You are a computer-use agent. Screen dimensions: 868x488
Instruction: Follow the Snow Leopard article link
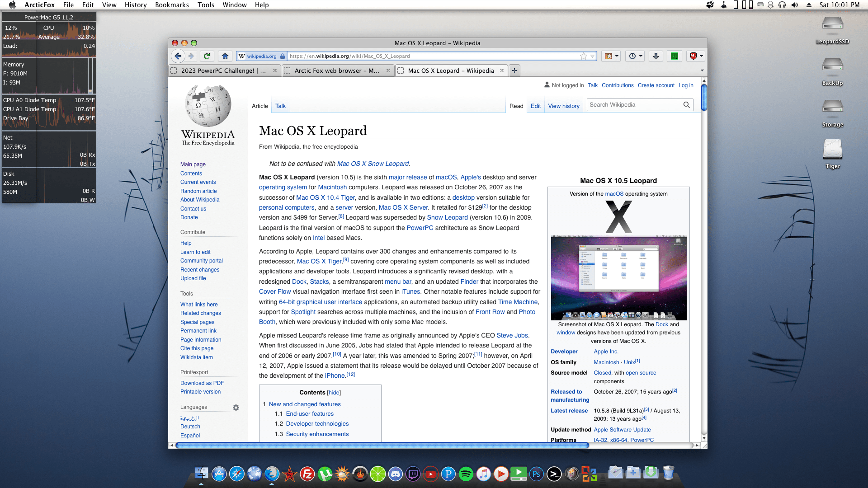[447, 218]
